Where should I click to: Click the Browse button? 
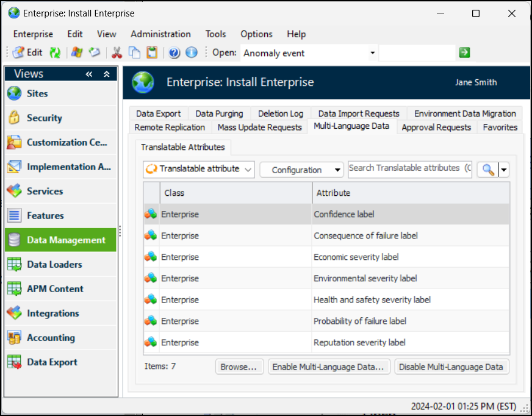[239, 367]
